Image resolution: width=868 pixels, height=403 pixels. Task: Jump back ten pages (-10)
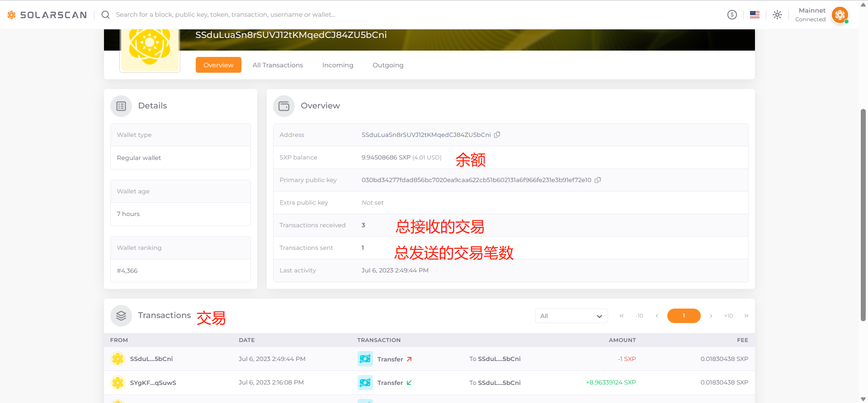click(639, 316)
